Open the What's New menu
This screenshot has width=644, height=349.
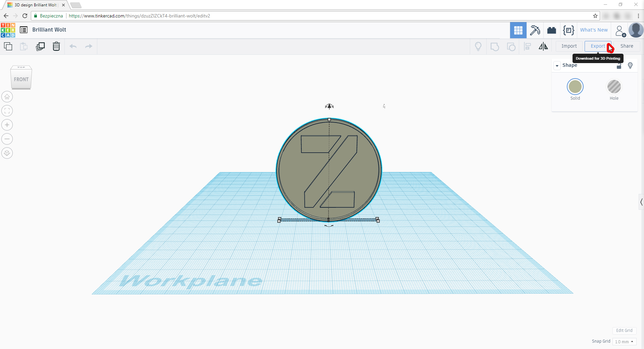point(594,30)
